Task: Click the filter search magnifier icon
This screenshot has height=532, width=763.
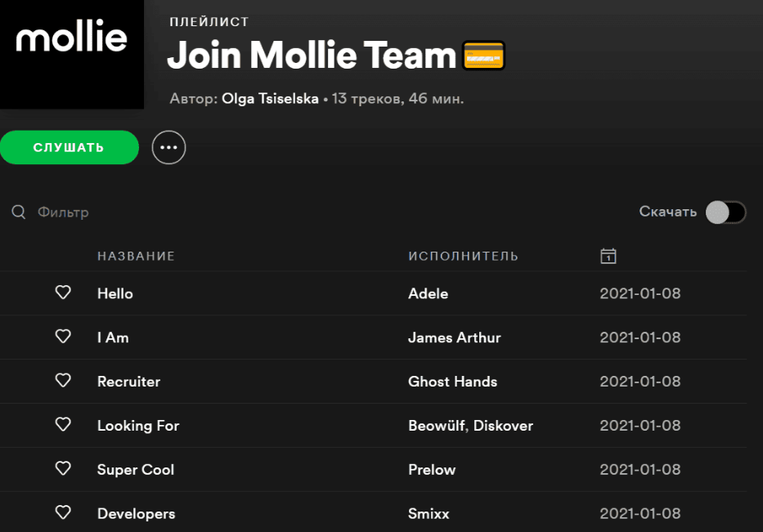Action: pos(19,212)
